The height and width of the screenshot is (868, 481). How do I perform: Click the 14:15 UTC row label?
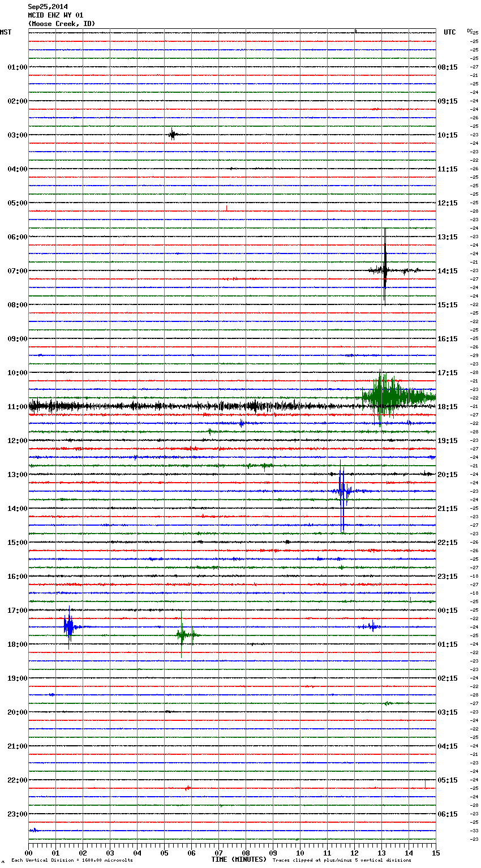448,271
